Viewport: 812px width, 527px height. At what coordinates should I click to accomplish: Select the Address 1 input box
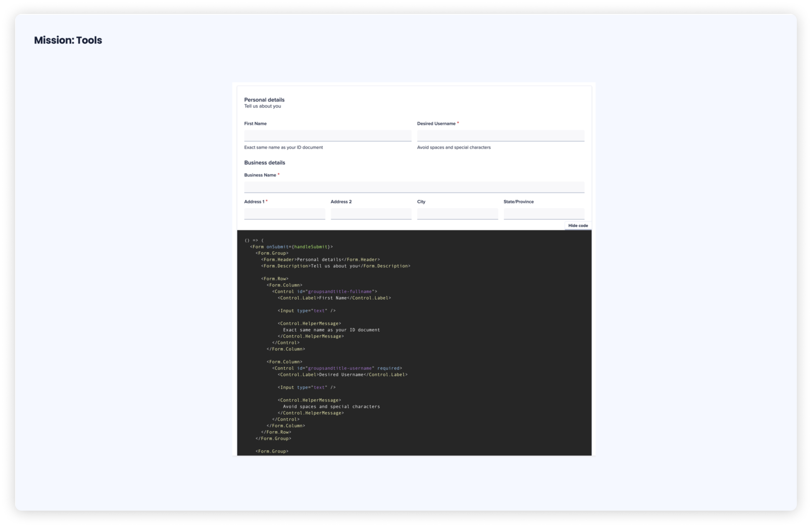pyautogui.click(x=284, y=214)
